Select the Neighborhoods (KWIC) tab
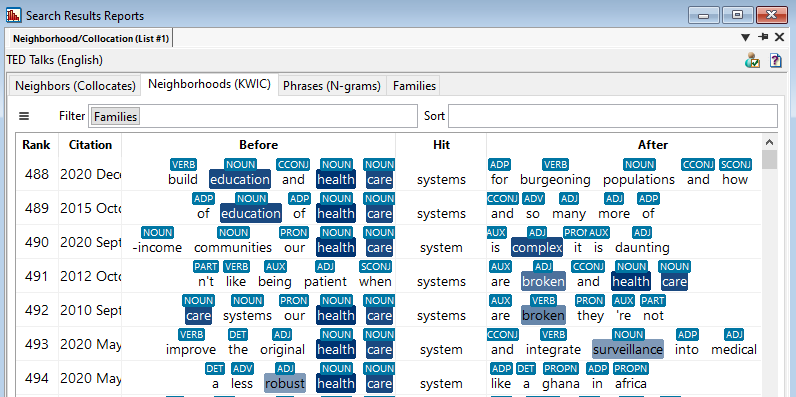This screenshot has height=397, width=796. [x=210, y=84]
